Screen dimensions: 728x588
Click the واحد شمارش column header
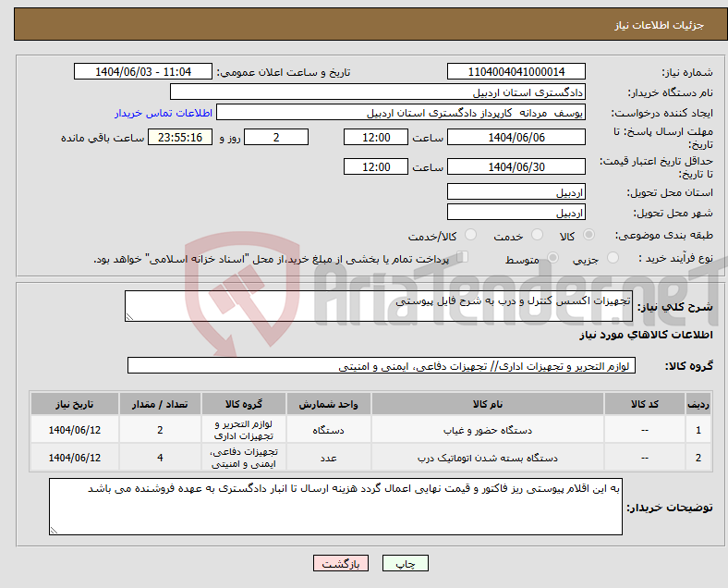click(328, 404)
